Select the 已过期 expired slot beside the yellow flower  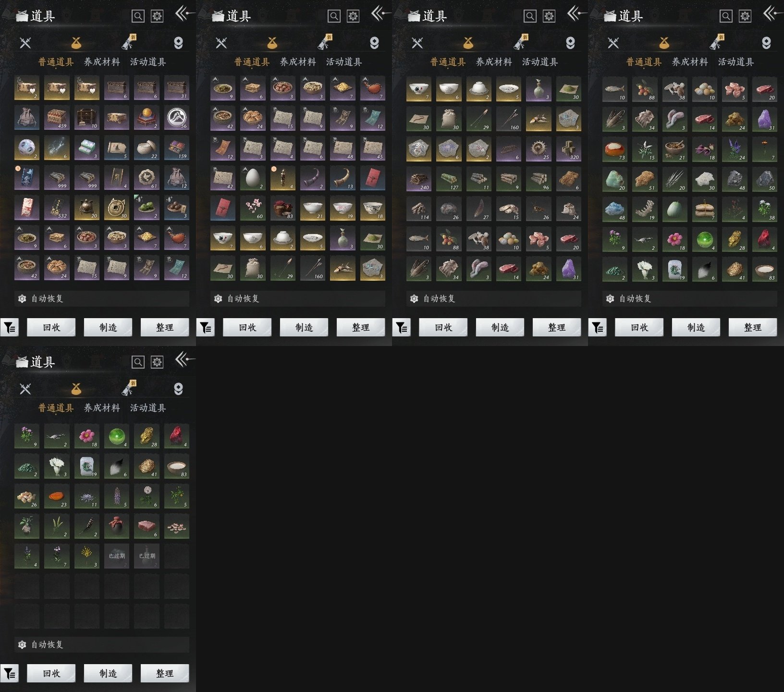coord(116,556)
